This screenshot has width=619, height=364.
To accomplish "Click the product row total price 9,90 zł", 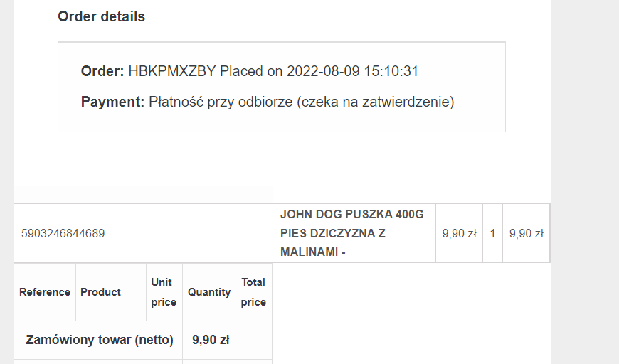I will point(527,233).
